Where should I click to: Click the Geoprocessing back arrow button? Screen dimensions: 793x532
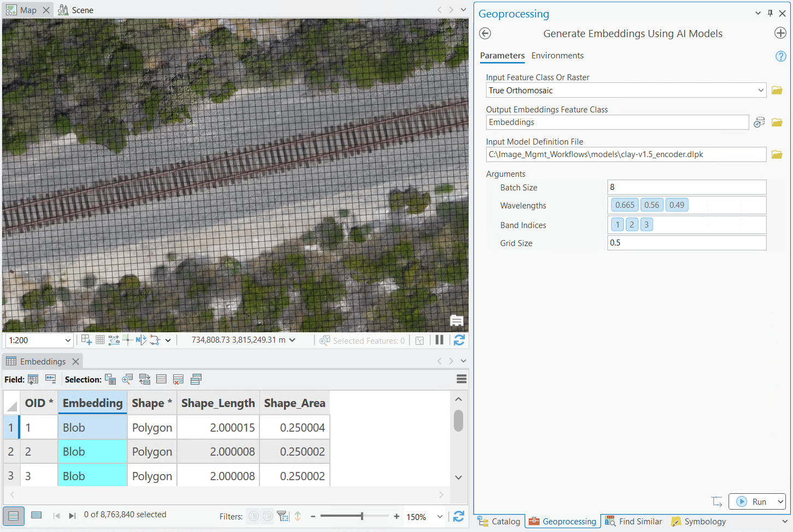[485, 33]
